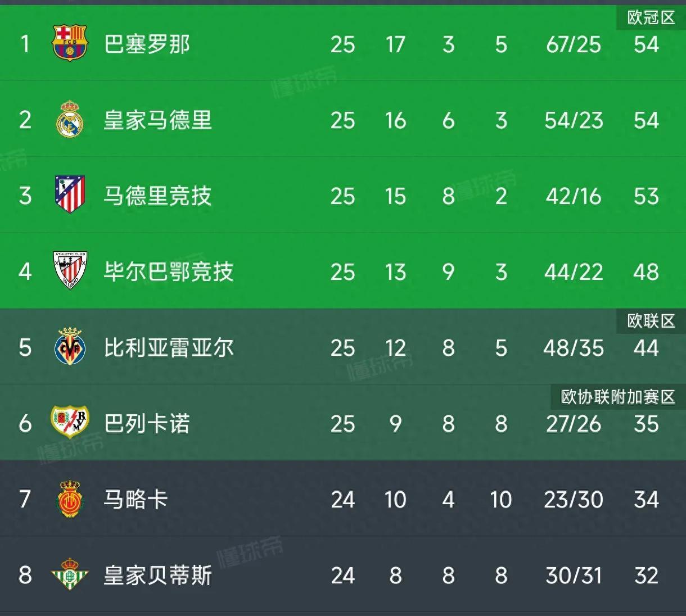The height and width of the screenshot is (616, 686).
Task: Click the 欧协联附加赛区 zone label
Action: pyautogui.click(x=617, y=397)
